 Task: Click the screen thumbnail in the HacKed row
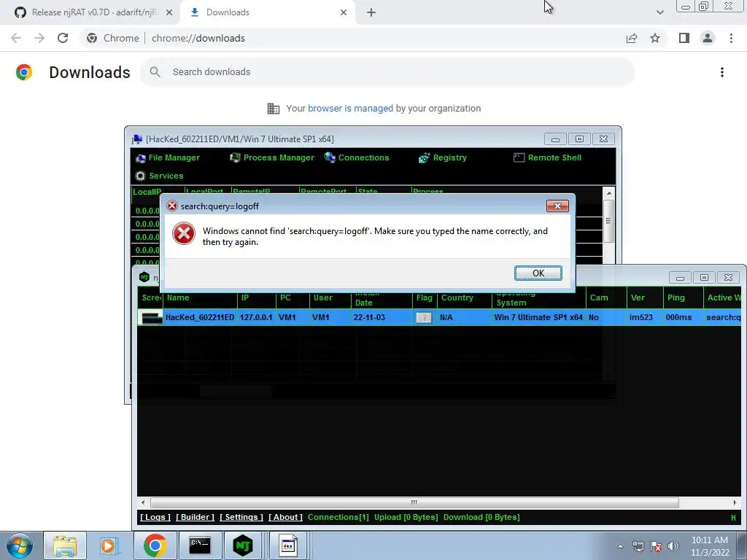[152, 318]
